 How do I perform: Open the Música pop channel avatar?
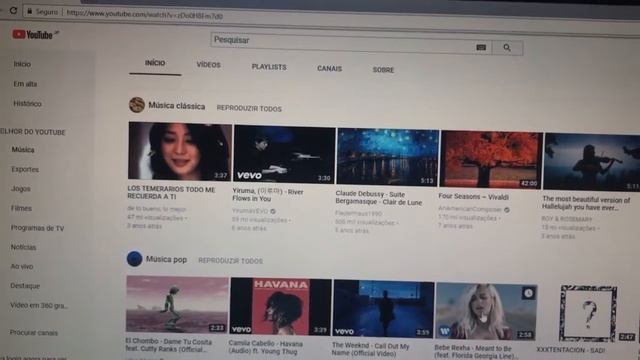(x=134, y=259)
